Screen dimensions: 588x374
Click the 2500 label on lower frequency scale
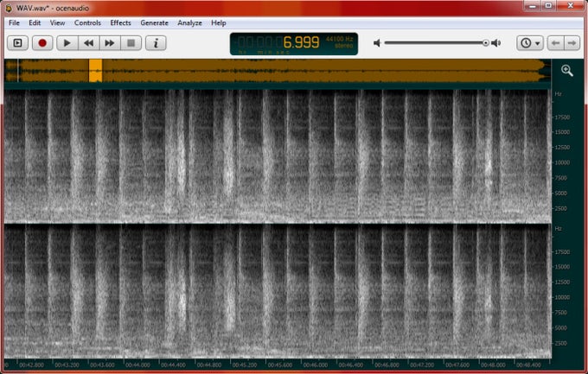(561, 343)
